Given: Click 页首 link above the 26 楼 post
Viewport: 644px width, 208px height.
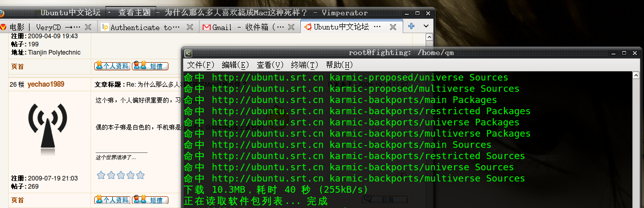Looking at the screenshot, I should click(17, 66).
